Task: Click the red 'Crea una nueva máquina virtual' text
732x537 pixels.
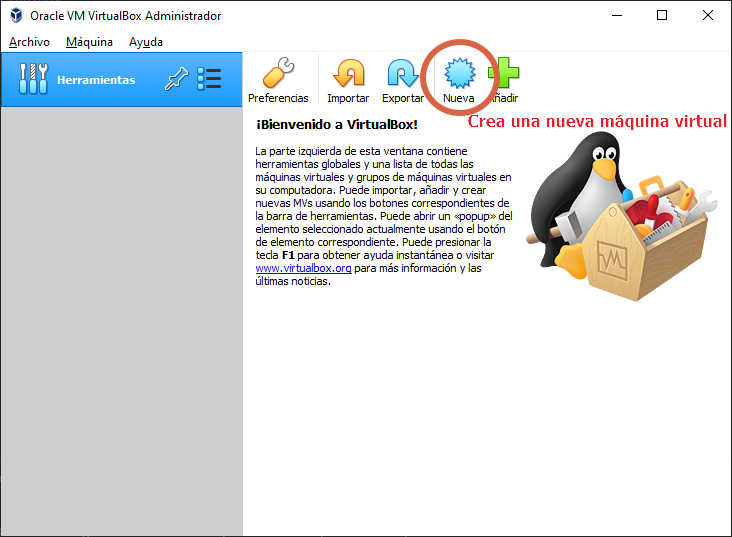Action: coord(598,121)
